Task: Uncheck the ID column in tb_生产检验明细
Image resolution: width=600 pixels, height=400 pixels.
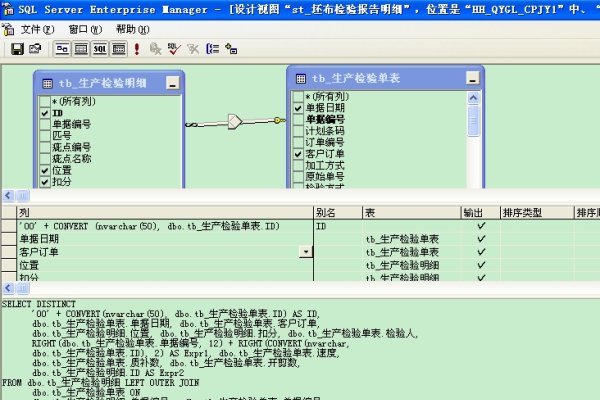Action: click(45, 113)
